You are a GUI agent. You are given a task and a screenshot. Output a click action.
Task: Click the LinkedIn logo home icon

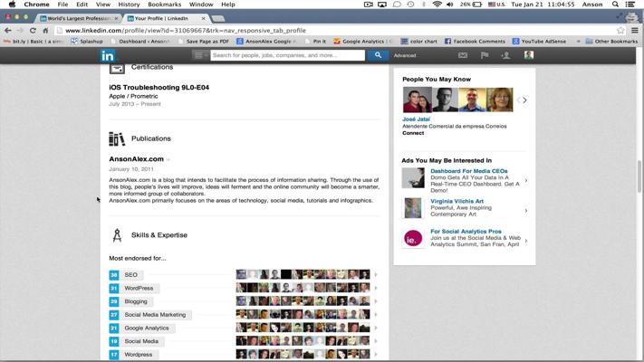108,55
